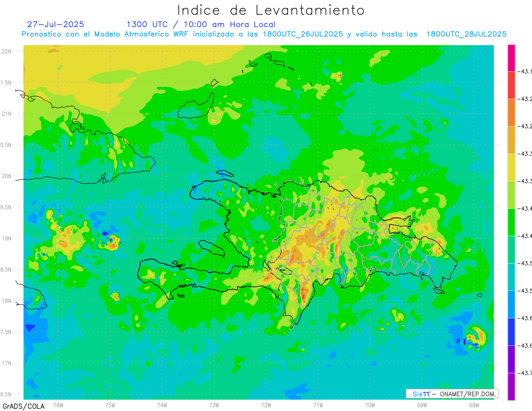
Task: Click the "1300 UTC / 10:00 am Hora Local" time text
Action: pyautogui.click(x=201, y=24)
